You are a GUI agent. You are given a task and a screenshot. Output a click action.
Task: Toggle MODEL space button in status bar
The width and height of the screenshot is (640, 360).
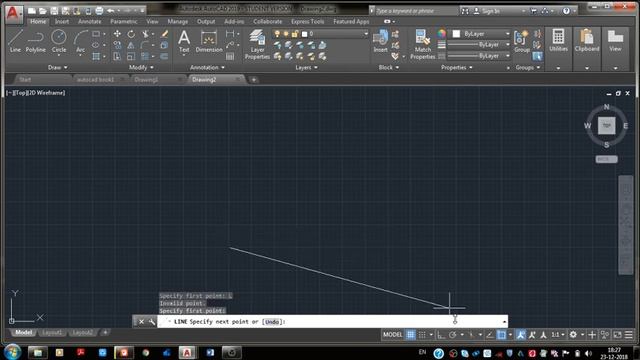click(x=392, y=335)
